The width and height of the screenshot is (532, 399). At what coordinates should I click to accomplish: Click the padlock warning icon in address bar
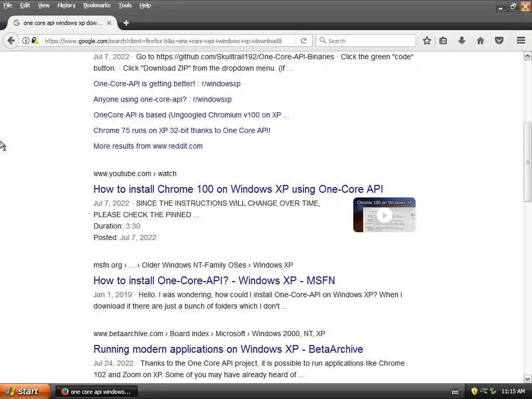(x=35, y=41)
